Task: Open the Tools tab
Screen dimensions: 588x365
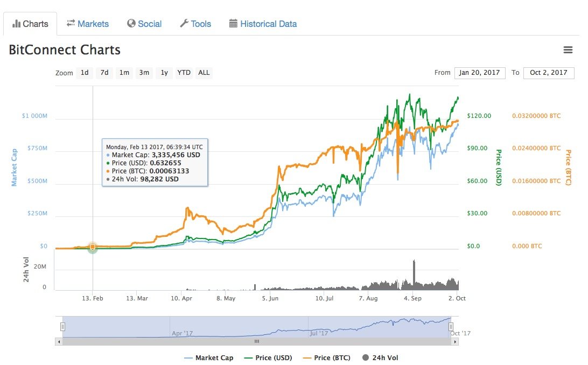Action: 195,24
